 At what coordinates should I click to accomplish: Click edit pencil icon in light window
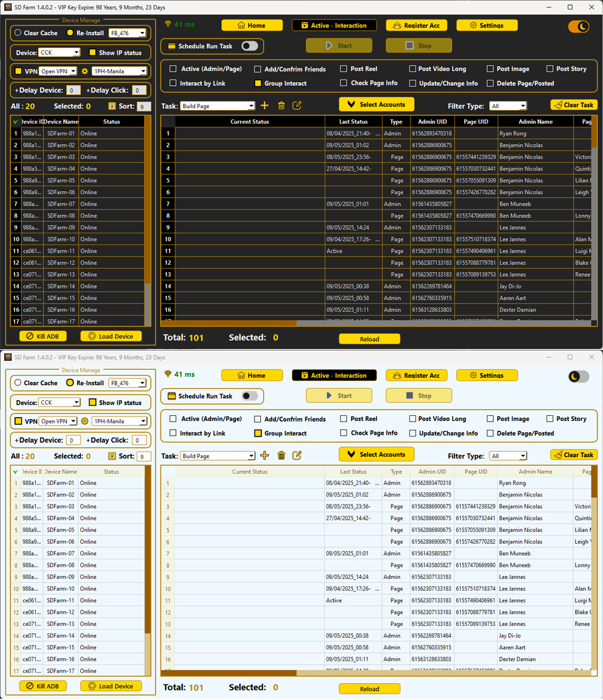(297, 455)
